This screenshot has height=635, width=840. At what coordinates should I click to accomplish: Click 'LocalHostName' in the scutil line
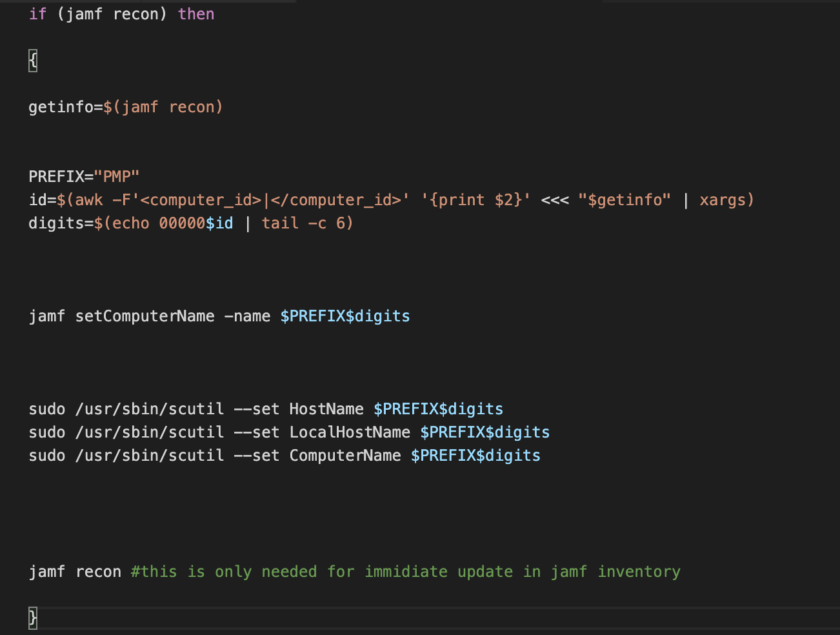(350, 432)
